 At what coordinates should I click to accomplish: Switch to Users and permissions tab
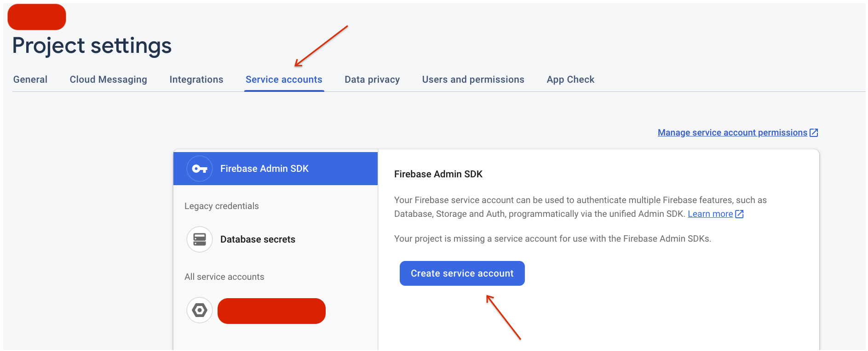(x=473, y=79)
